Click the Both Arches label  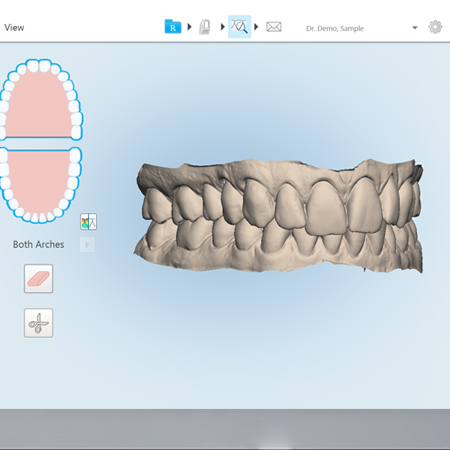(38, 244)
